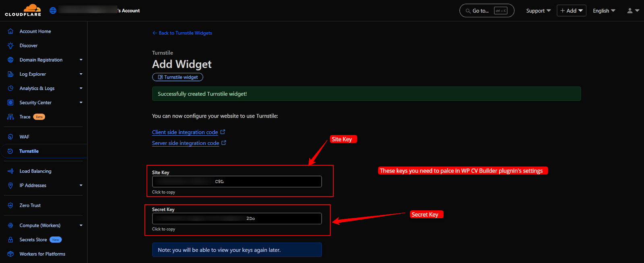Image resolution: width=644 pixels, height=263 pixels.
Task: Open the English language dropdown
Action: pos(604,11)
